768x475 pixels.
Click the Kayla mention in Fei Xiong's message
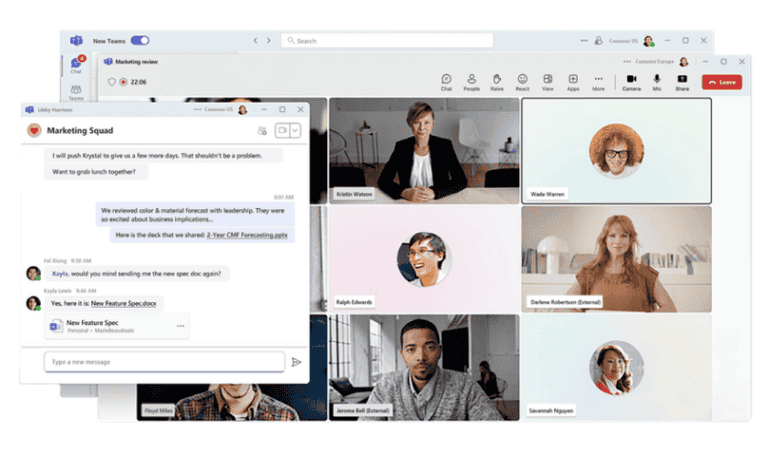(60, 274)
